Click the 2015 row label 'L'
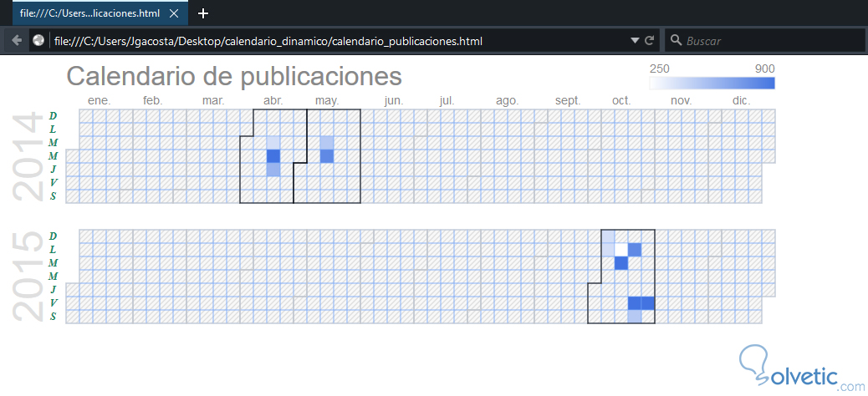Viewport: 868px width, 396px height. pyautogui.click(x=54, y=250)
